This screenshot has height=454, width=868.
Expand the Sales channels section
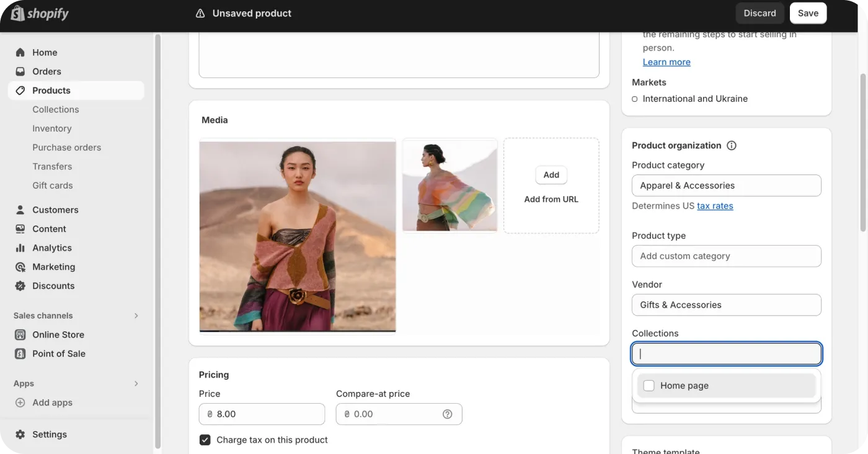point(136,316)
